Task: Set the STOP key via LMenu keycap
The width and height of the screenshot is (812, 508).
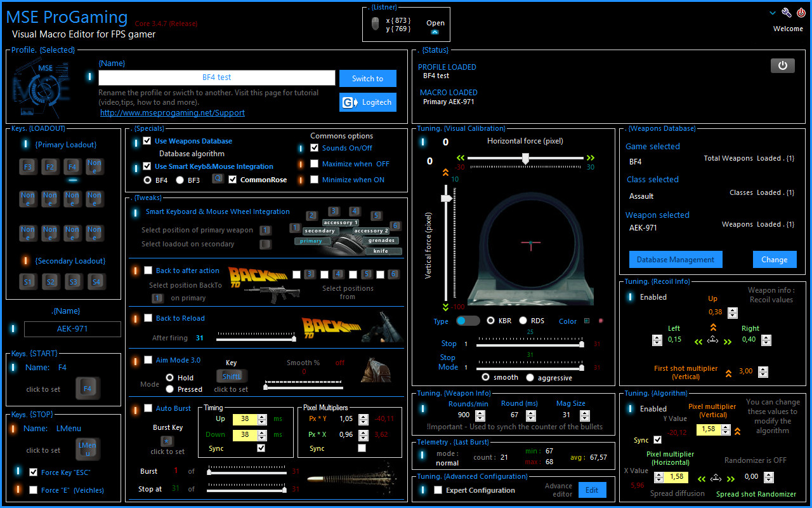Action: 88,449
